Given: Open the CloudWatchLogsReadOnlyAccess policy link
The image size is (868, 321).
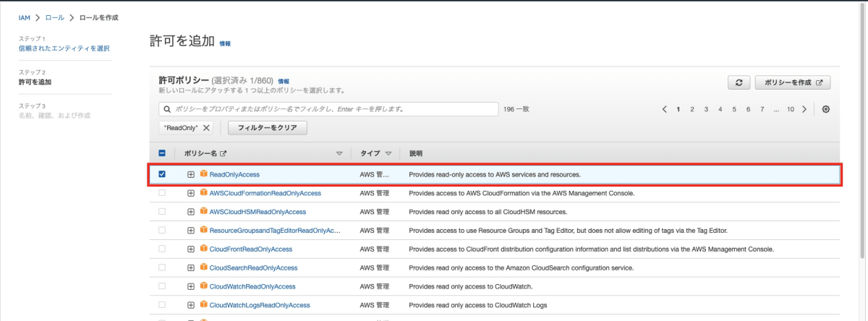Looking at the screenshot, I should (x=260, y=305).
